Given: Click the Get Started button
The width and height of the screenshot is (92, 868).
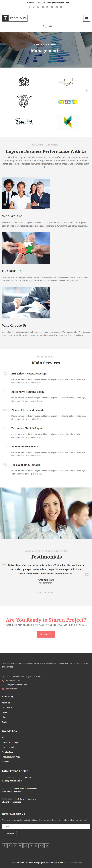Looking at the screenshot, I should click(x=46, y=634).
